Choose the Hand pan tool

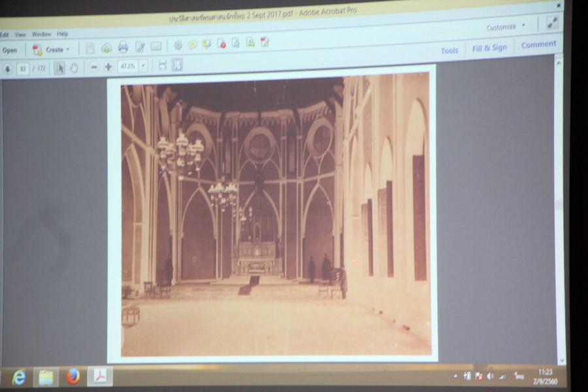coord(74,67)
